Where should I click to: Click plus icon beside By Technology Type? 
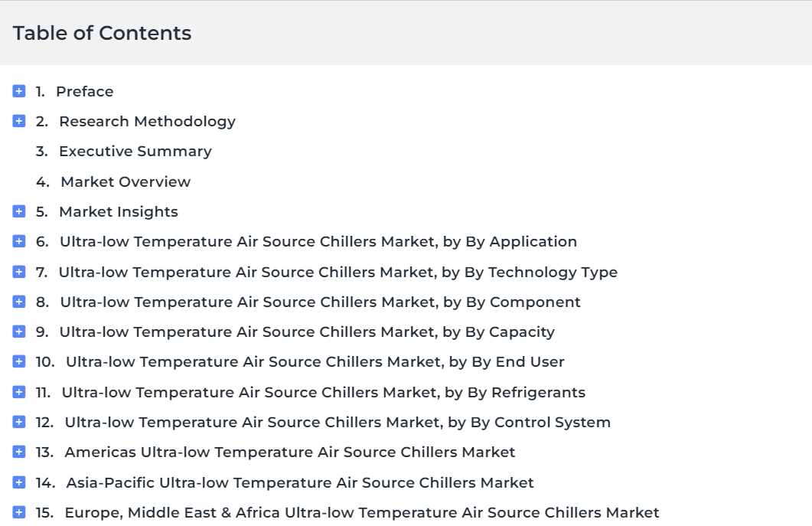click(x=18, y=272)
